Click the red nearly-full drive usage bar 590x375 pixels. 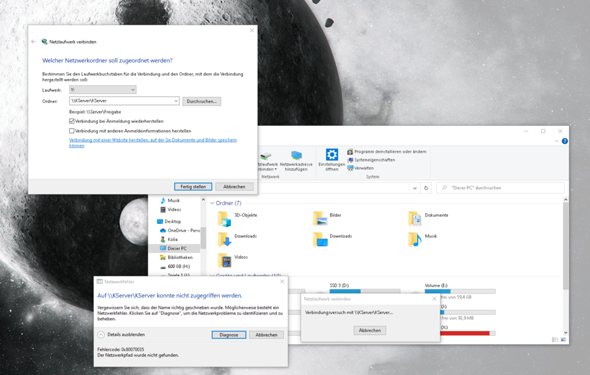(468, 333)
